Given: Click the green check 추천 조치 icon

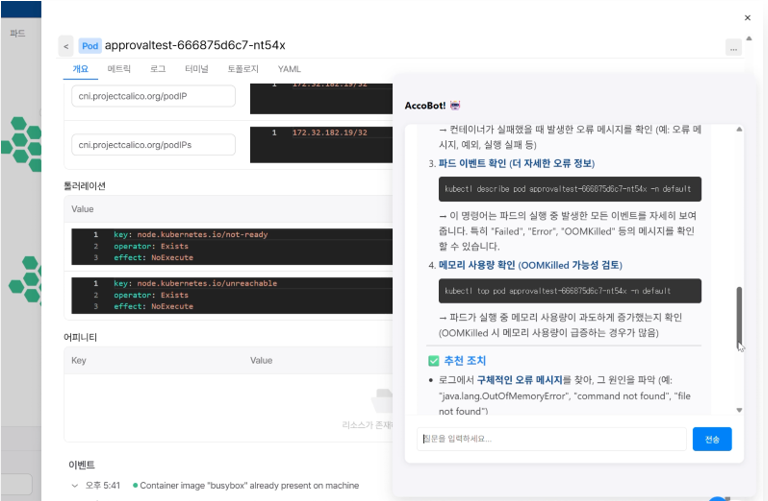Looking at the screenshot, I should [x=433, y=361].
